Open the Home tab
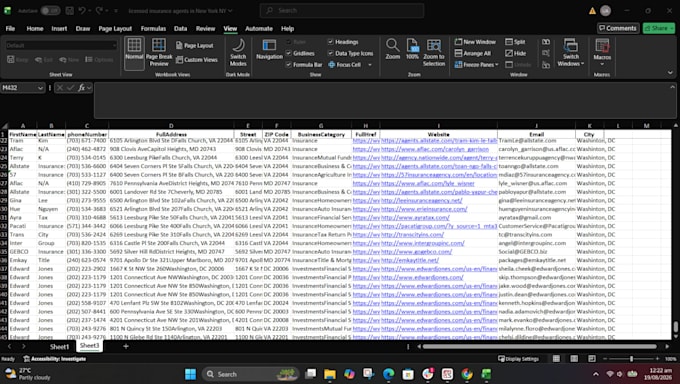The image size is (680, 384). click(x=35, y=29)
